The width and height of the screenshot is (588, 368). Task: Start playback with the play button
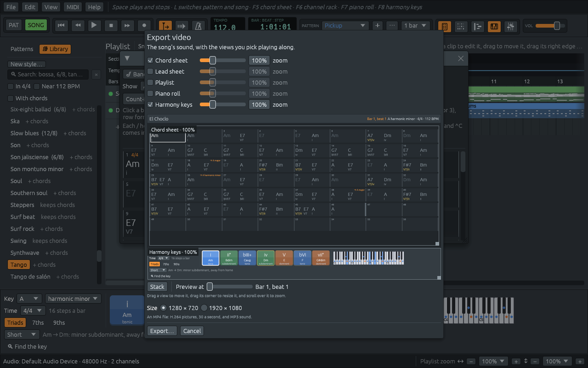pos(94,25)
